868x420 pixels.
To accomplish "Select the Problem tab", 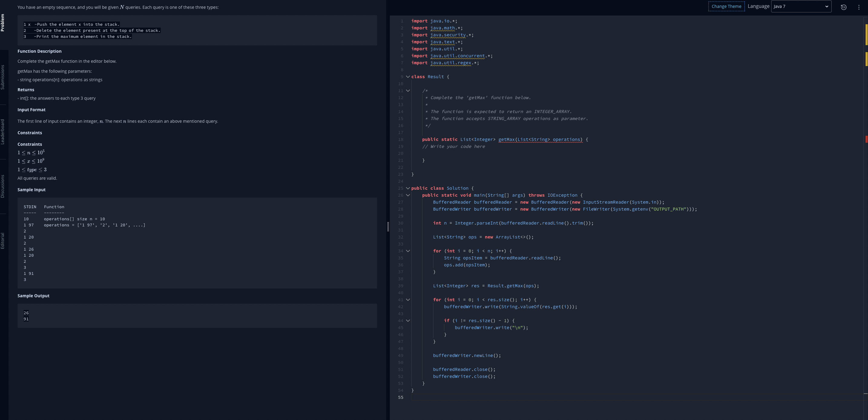I will click(3, 23).
